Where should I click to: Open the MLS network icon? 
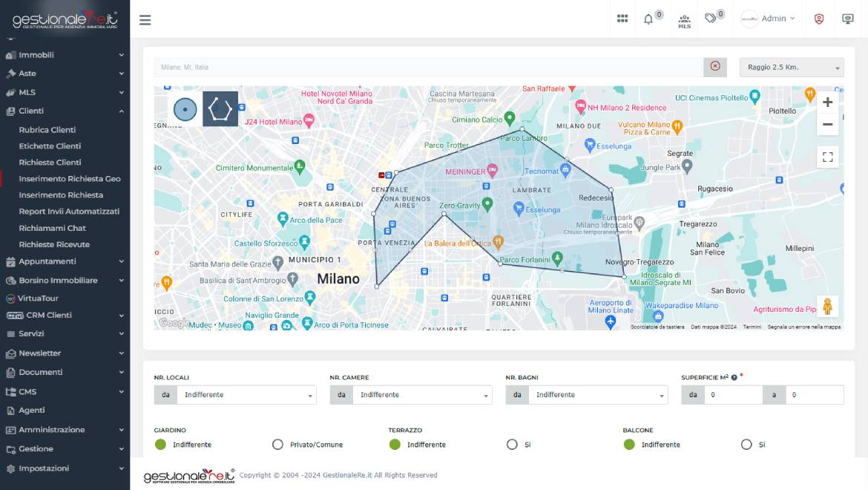684,21
